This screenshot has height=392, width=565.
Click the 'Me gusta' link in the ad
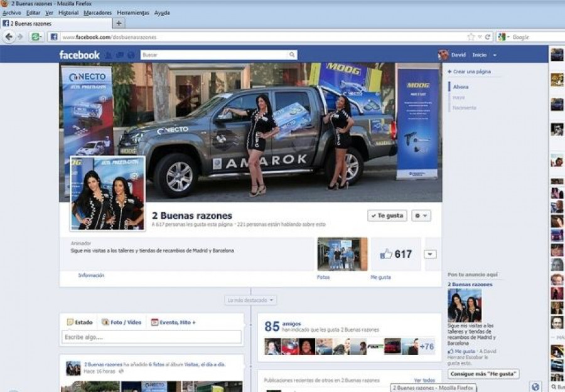pos(465,351)
